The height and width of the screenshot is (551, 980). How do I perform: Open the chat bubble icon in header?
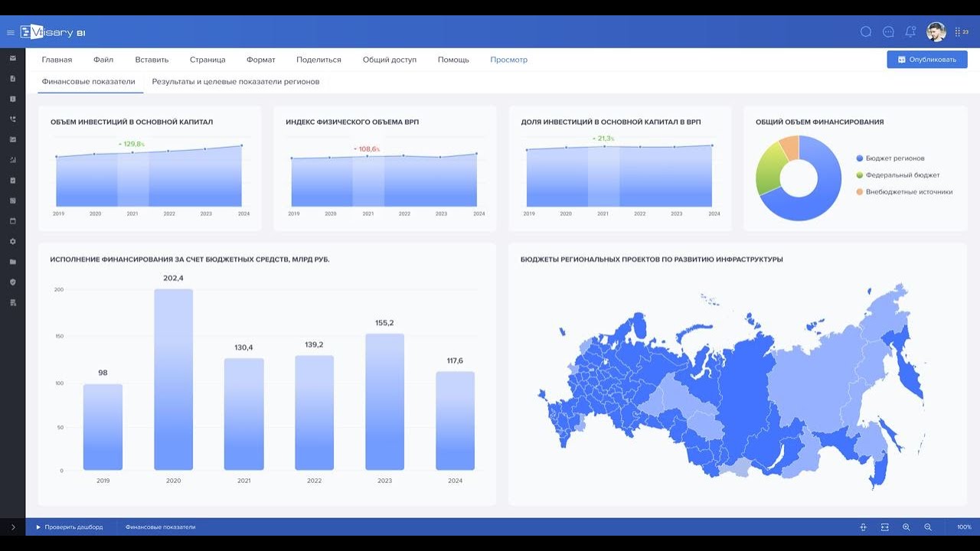(x=866, y=32)
